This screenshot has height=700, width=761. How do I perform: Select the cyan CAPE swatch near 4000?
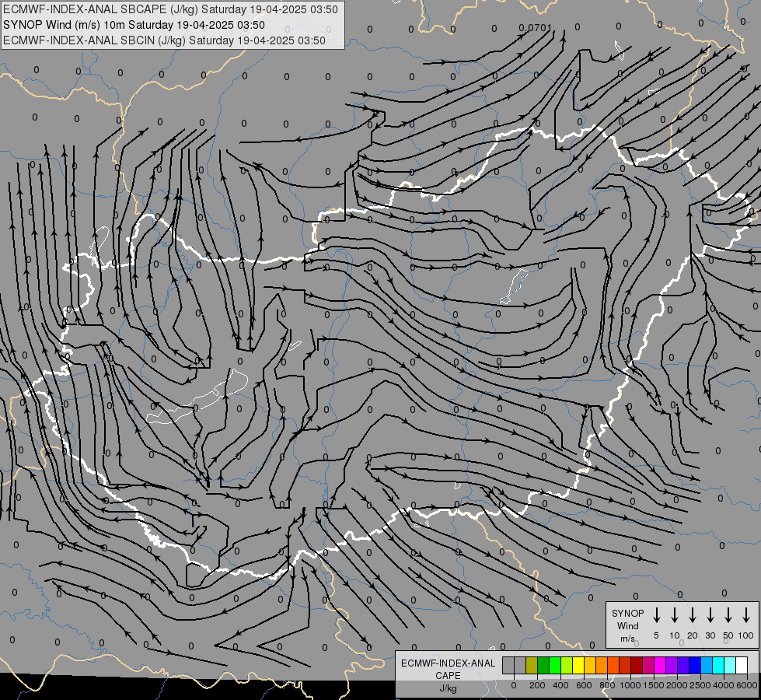[719, 665]
